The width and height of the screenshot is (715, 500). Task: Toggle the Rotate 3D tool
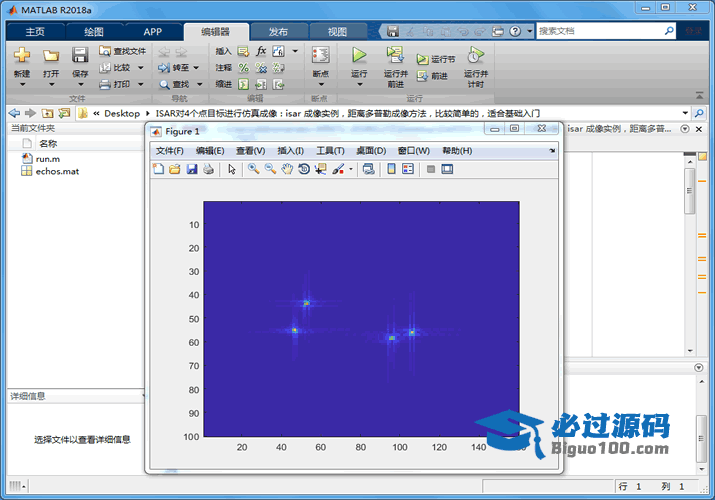304,169
